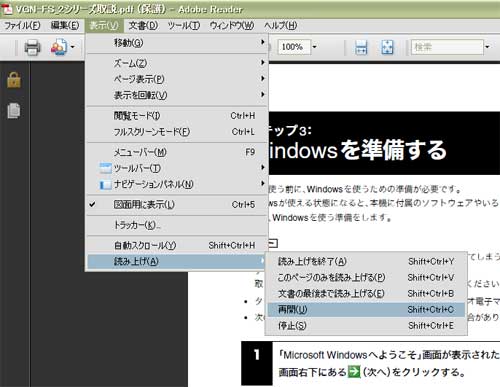Click the collaboration people icon in the toolbar
This screenshot has height=387, width=500.
click(59, 47)
